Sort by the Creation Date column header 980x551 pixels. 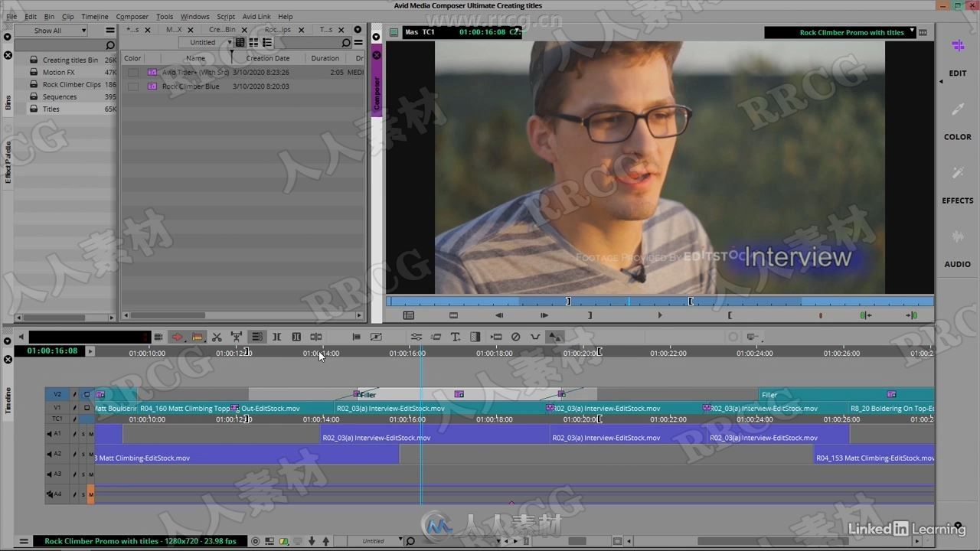(268, 58)
